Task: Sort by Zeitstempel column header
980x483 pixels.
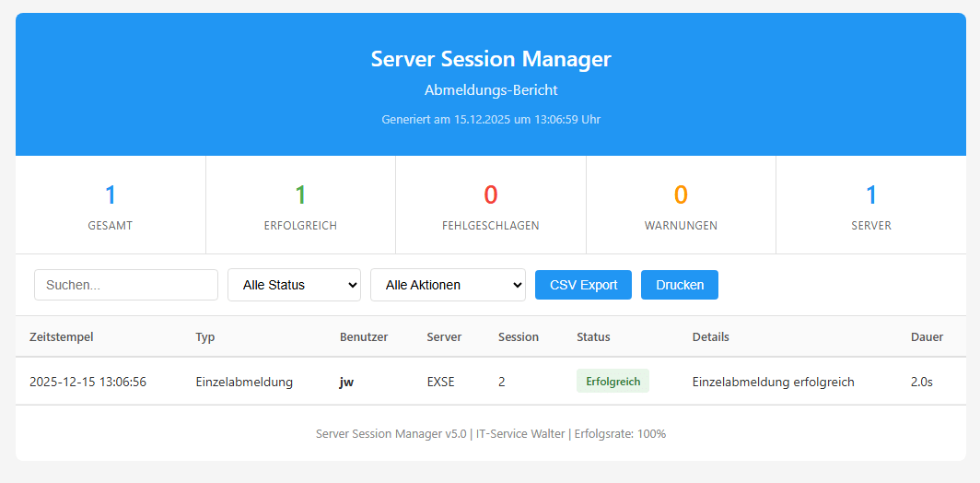Action: [x=62, y=337]
